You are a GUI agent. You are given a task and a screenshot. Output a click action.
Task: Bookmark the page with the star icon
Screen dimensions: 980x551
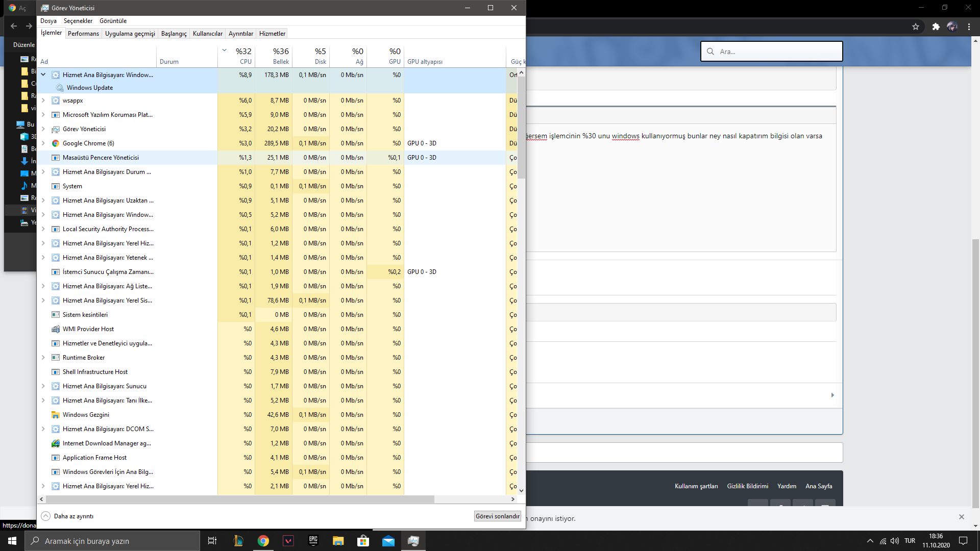[x=916, y=27]
